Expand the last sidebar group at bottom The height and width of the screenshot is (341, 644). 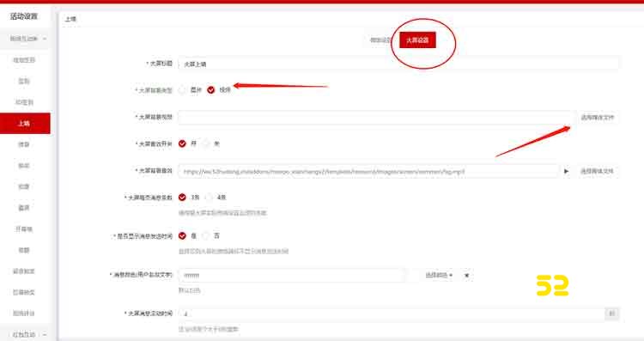tap(26, 334)
